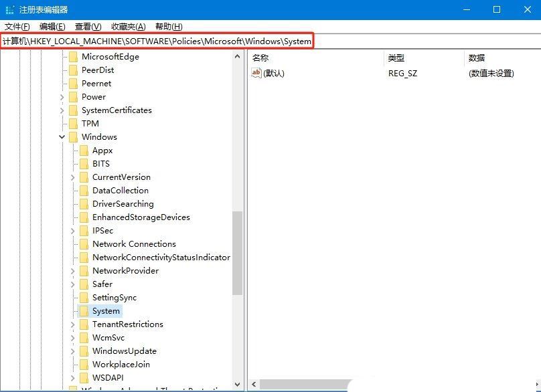Collapse the Windows key
The height and width of the screenshot is (392, 541).
pyautogui.click(x=62, y=137)
